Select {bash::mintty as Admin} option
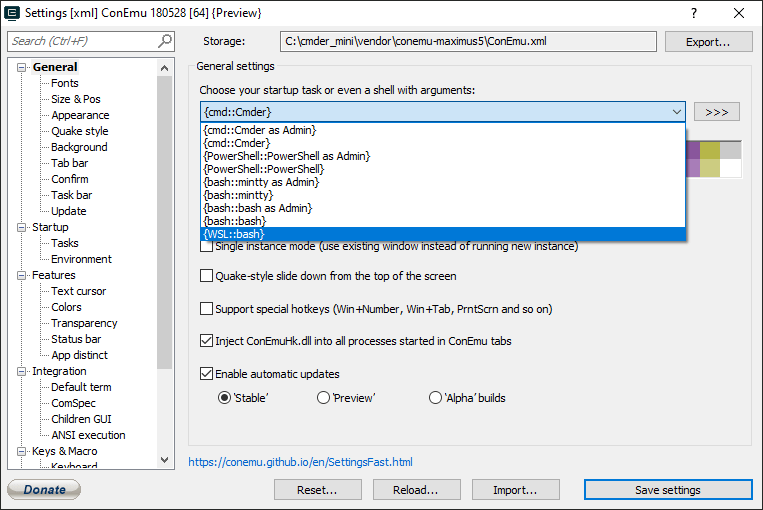Screen dimensions: 763x510 [x=443, y=182]
